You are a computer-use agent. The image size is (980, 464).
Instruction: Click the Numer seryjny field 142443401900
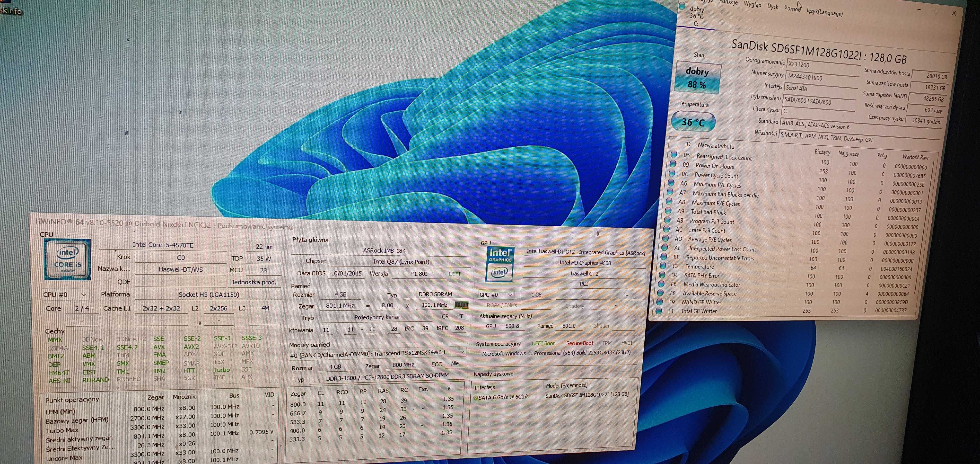coord(822,78)
